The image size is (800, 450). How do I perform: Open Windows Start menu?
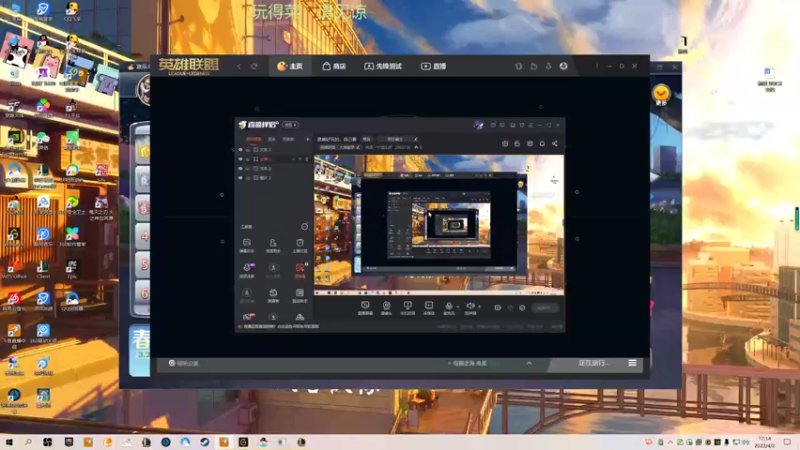coord(9,442)
